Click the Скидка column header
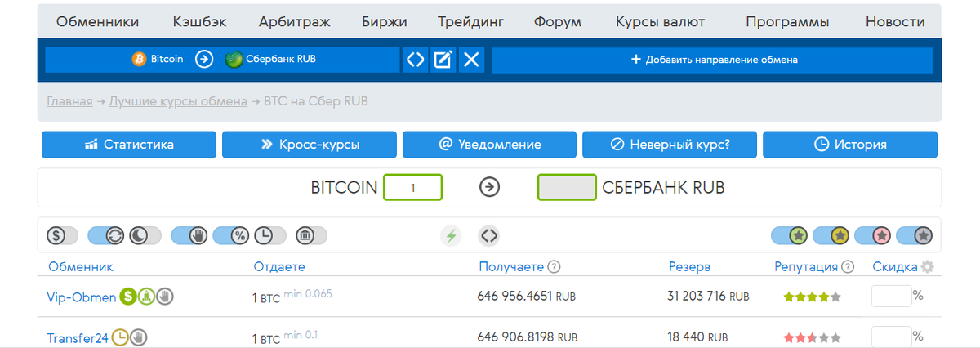980x348 pixels. [895, 266]
